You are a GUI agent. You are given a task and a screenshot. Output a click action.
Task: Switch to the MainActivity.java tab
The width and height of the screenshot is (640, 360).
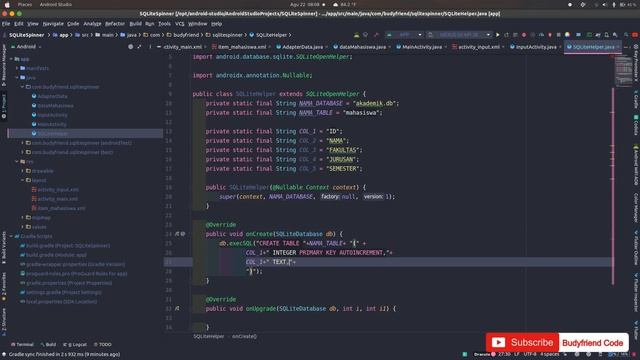pos(422,47)
